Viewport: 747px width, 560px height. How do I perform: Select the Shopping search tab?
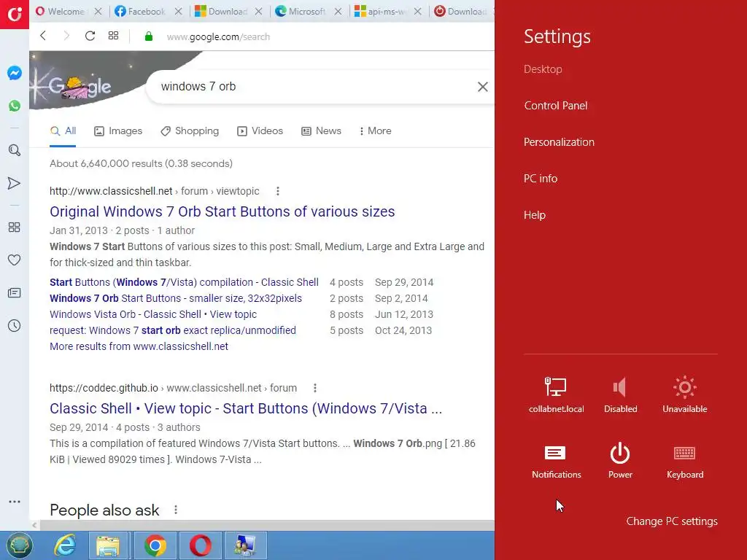point(190,131)
